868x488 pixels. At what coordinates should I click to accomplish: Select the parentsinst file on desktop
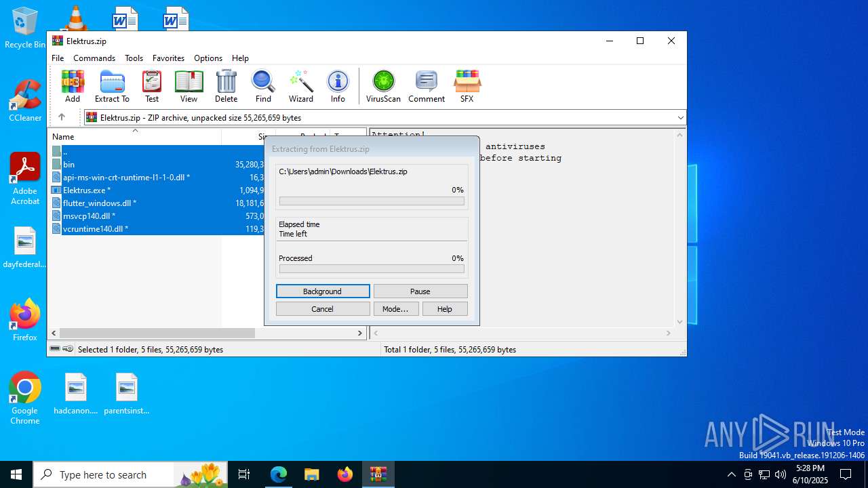pyautogui.click(x=127, y=394)
